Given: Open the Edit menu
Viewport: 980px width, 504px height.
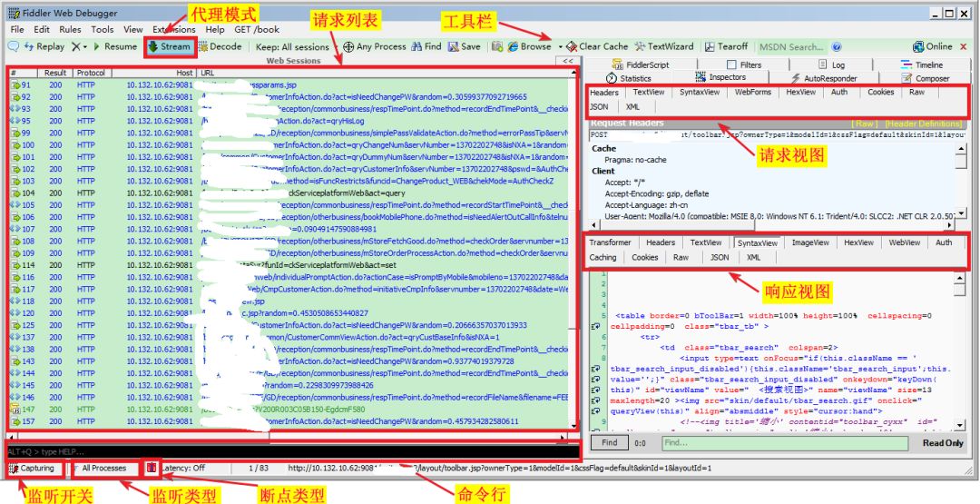Looking at the screenshot, I should 42,29.
